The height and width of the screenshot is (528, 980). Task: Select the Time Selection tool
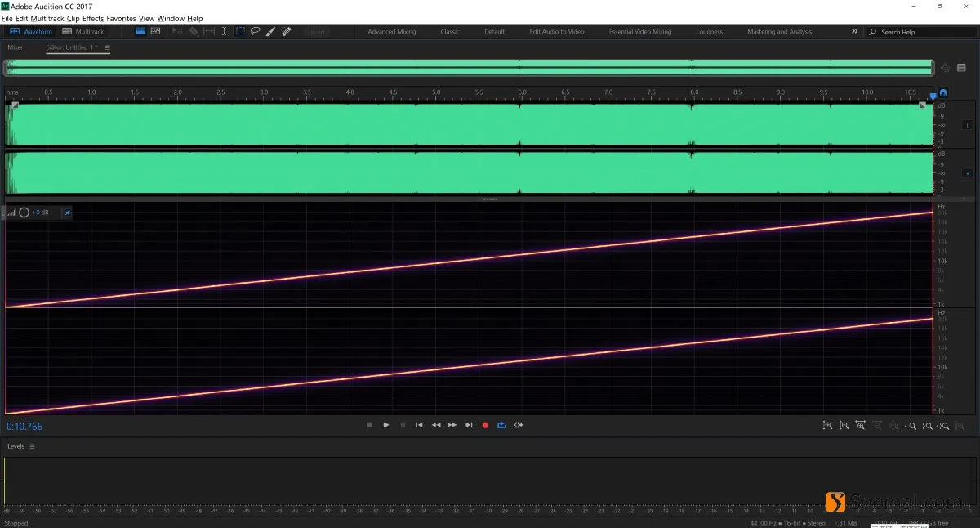click(x=225, y=31)
